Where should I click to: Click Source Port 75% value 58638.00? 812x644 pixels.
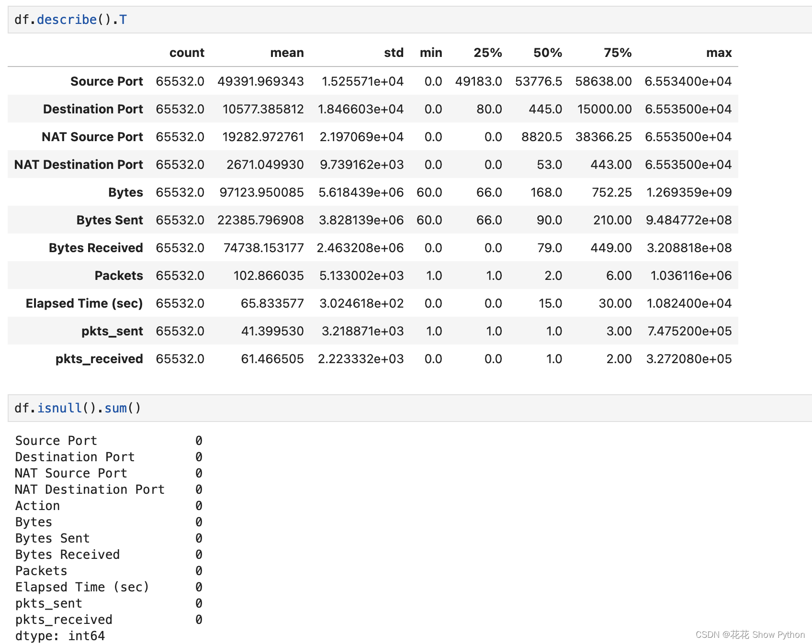(x=603, y=81)
